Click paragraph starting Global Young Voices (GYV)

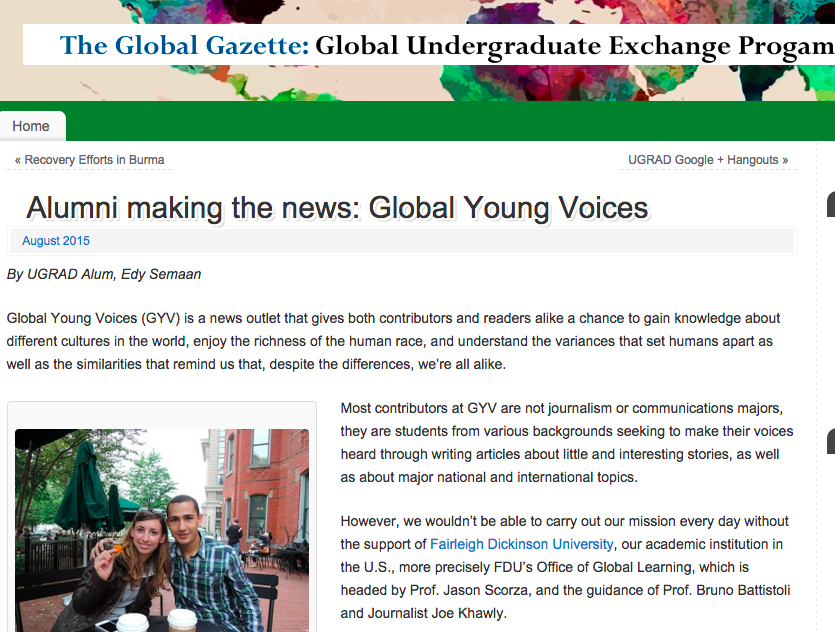(393, 341)
